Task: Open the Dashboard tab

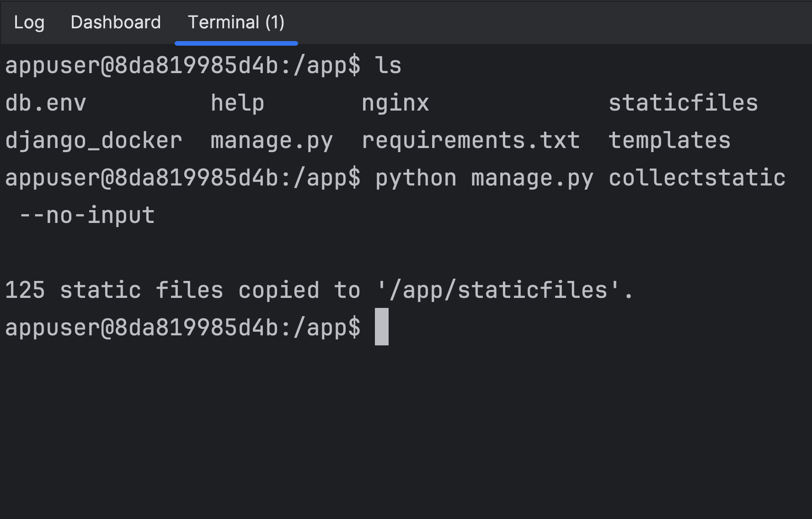Action: pyautogui.click(x=116, y=22)
